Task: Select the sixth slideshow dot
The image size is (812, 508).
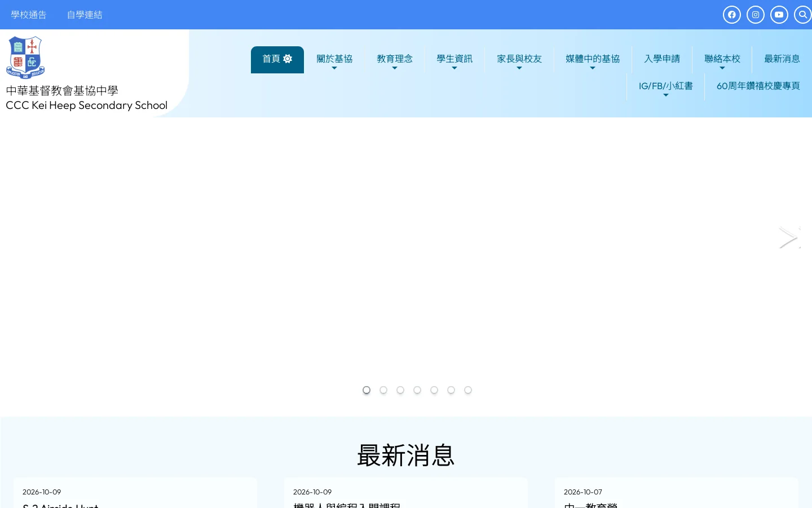Action: click(451, 390)
